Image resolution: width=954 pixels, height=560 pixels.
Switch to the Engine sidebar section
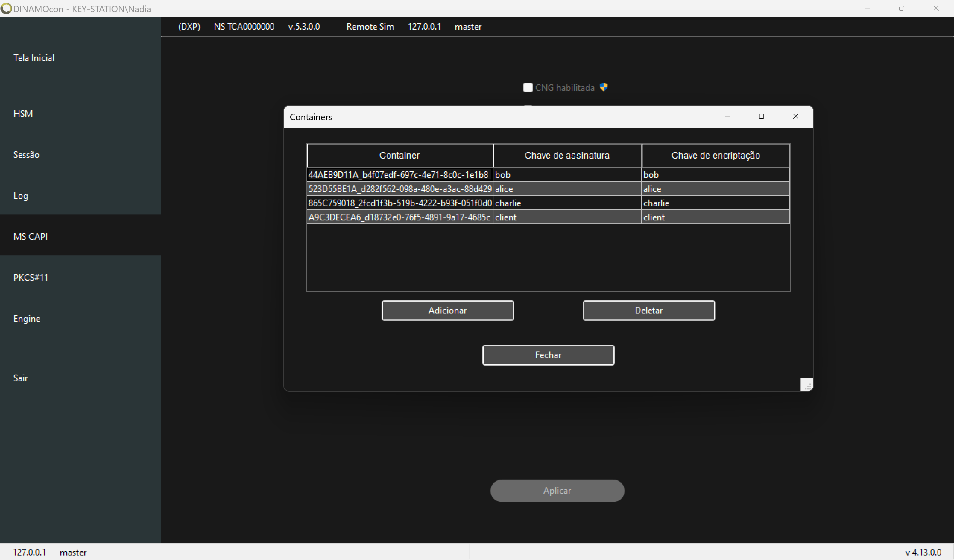pos(27,318)
